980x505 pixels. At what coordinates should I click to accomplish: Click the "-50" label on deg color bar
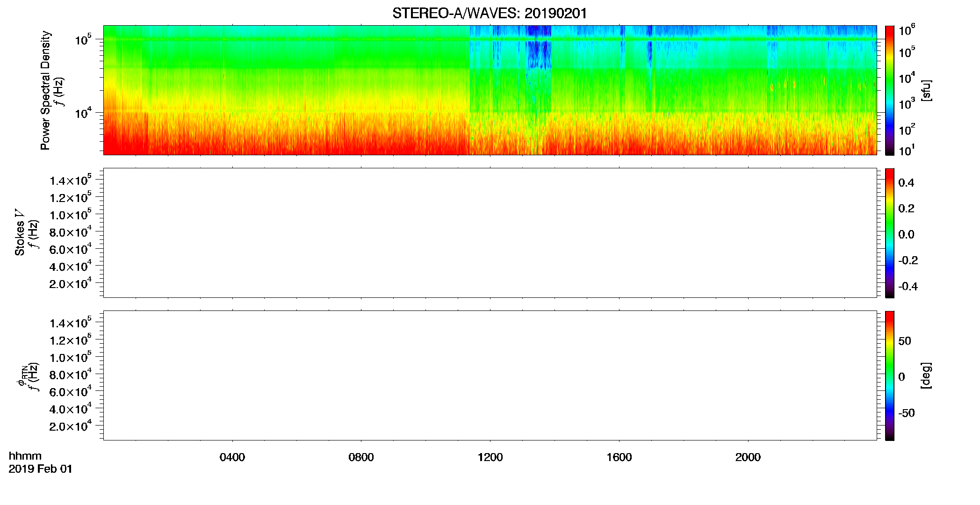907,413
